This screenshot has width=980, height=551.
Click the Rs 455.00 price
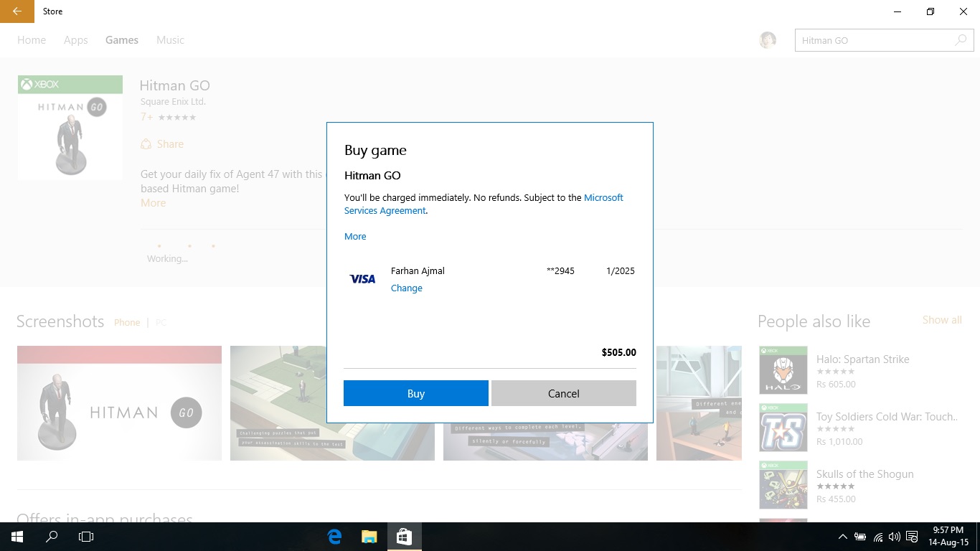pos(836,499)
